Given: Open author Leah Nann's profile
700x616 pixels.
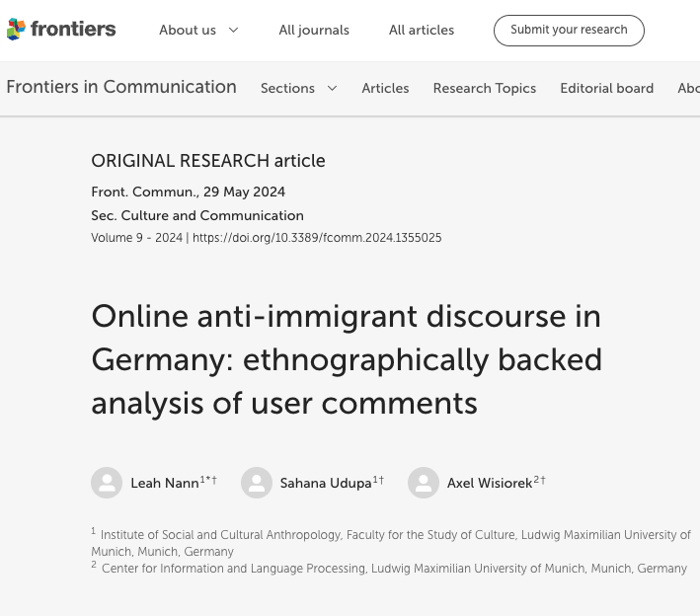Looking at the screenshot, I should [x=165, y=483].
